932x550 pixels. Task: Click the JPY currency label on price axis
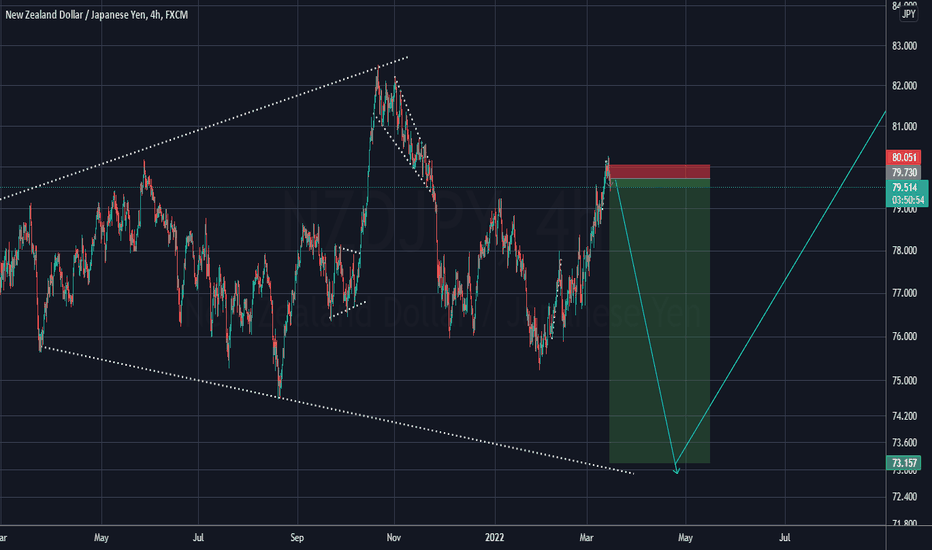[x=908, y=14]
